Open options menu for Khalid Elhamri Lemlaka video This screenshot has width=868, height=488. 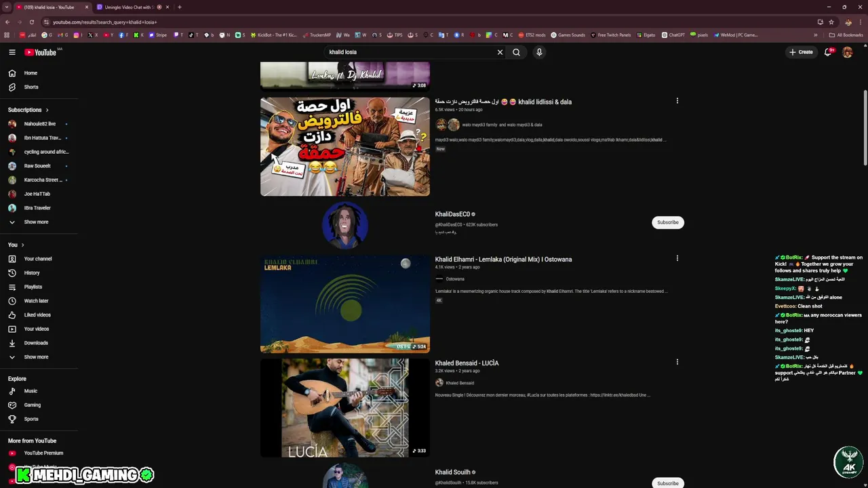(x=677, y=258)
